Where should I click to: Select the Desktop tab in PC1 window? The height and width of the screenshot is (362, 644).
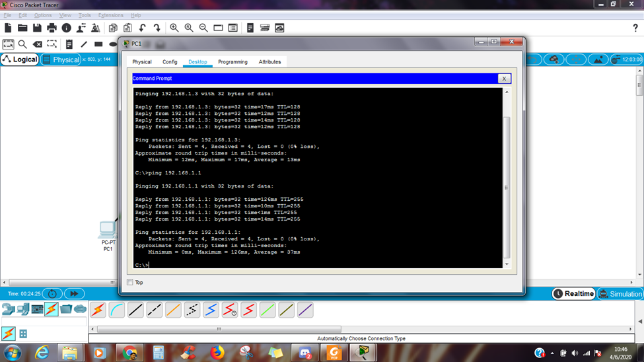click(197, 61)
